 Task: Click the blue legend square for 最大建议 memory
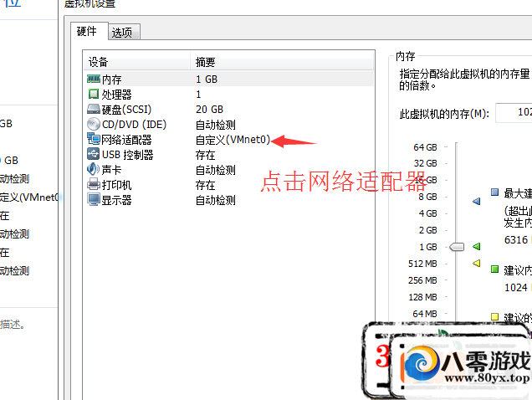(x=494, y=192)
